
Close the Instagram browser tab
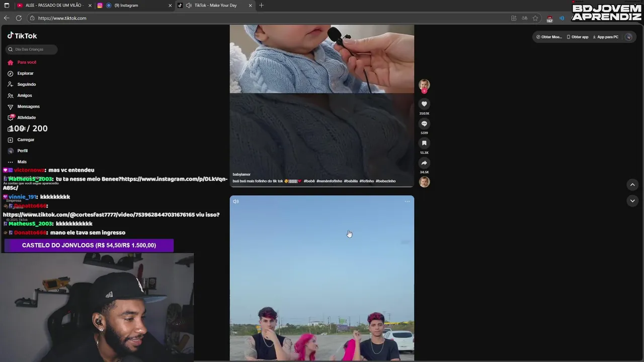click(170, 6)
